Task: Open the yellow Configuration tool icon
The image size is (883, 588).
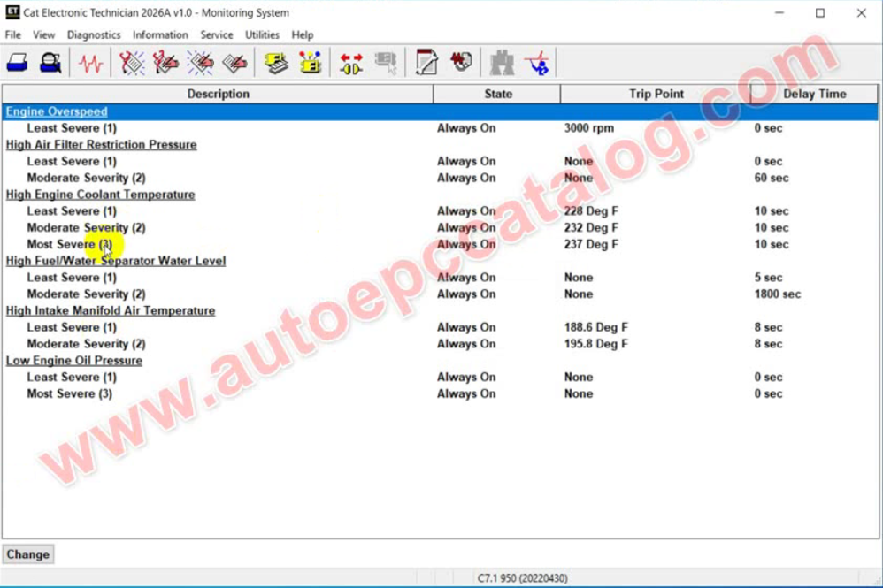Action: click(310, 63)
